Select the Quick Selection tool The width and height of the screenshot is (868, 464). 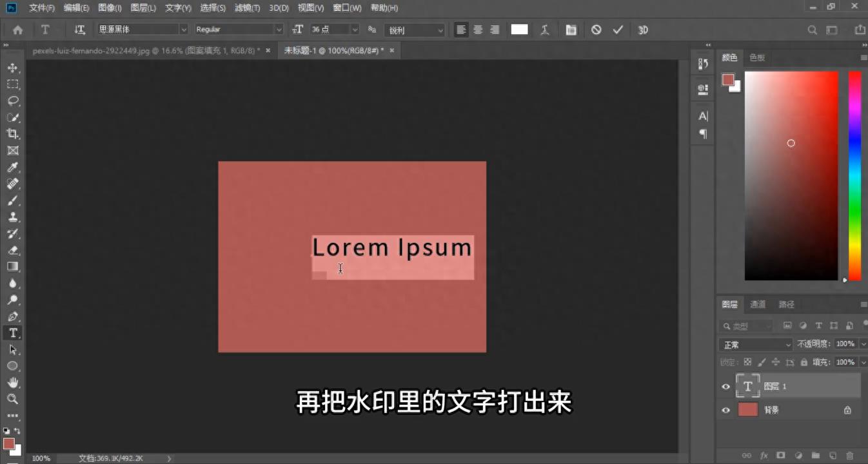click(x=12, y=117)
